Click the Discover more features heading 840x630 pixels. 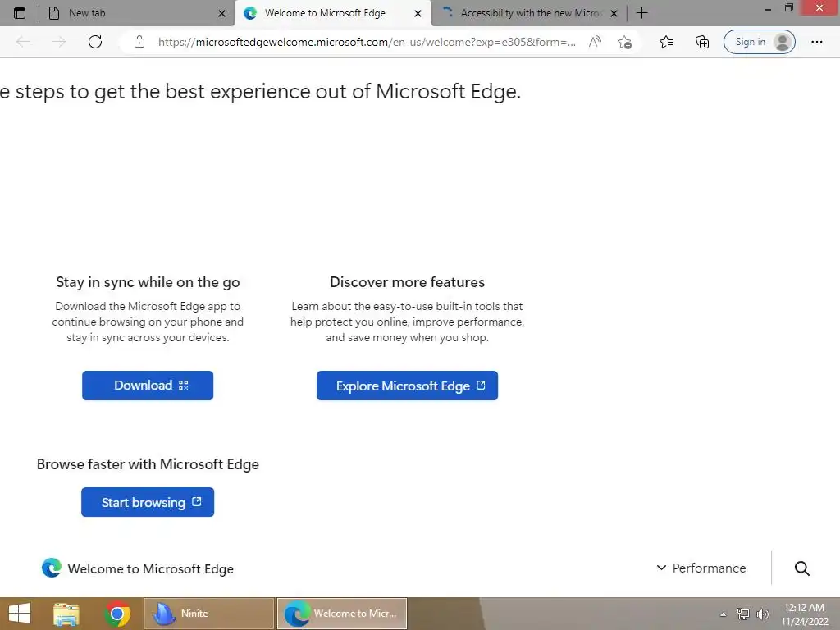pos(407,282)
